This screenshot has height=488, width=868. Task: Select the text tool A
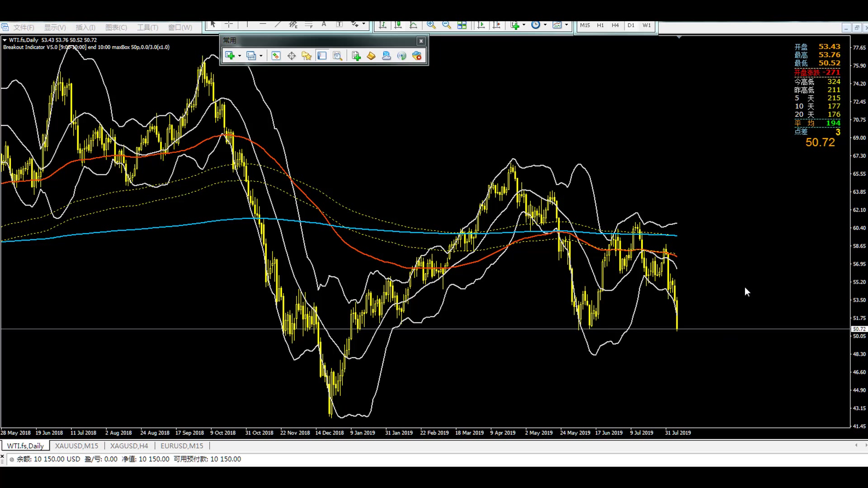point(324,25)
